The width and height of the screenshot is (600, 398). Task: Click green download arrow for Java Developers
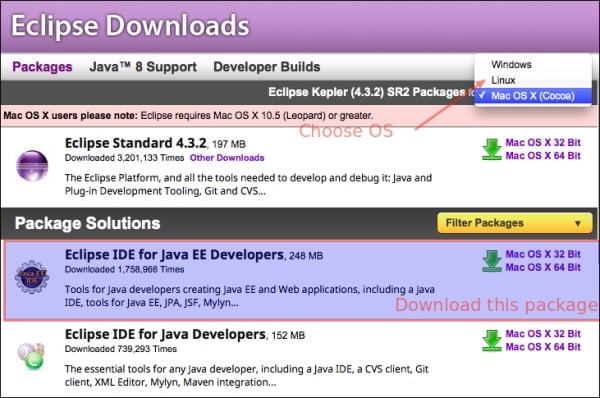492,341
